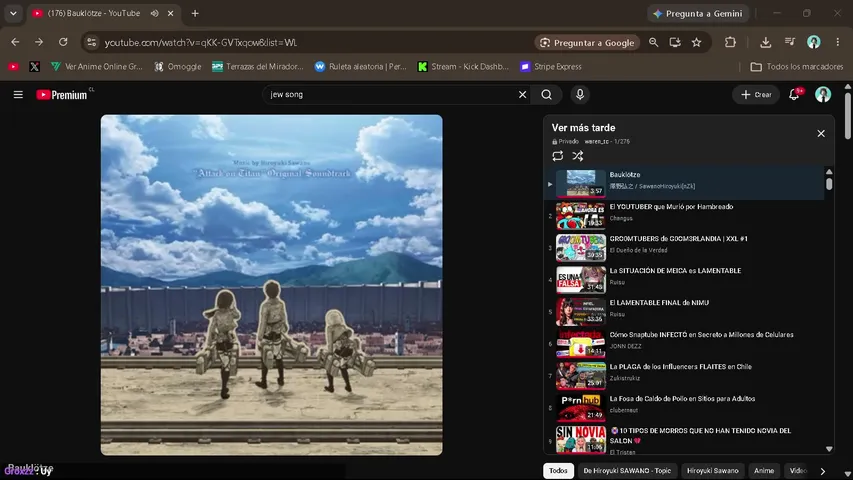Open Stripe Express bookmark
The image size is (853, 480).
coord(551,66)
